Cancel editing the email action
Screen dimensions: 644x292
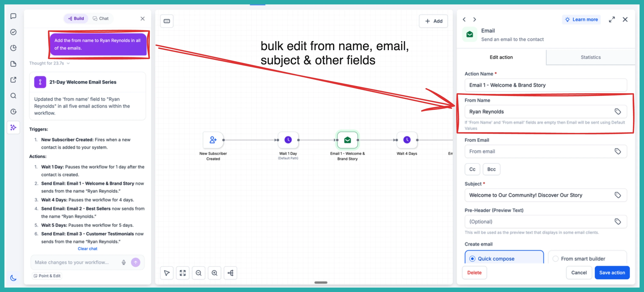(x=579, y=273)
